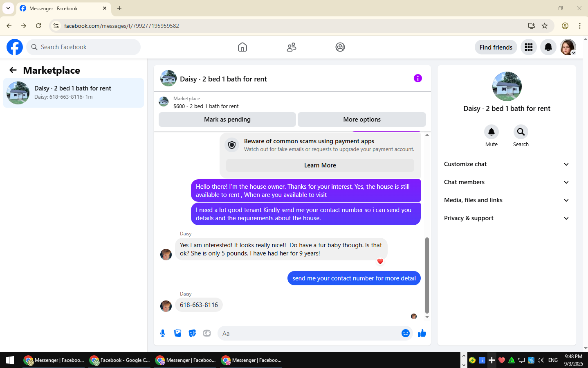This screenshot has height=368, width=588.
Task: Open the Friends icon in top navigation
Action: (292, 47)
